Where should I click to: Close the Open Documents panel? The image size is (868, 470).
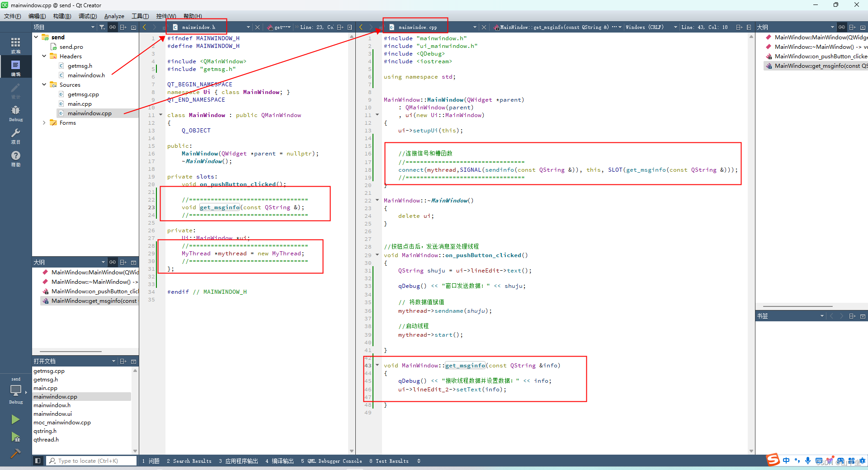pos(133,361)
